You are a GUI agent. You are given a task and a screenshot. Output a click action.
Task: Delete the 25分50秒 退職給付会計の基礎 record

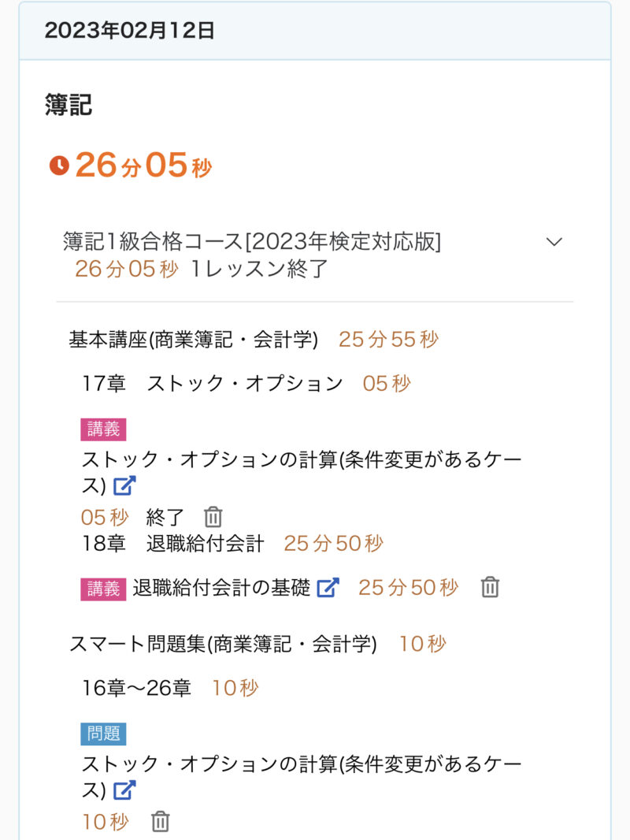pos(490,587)
